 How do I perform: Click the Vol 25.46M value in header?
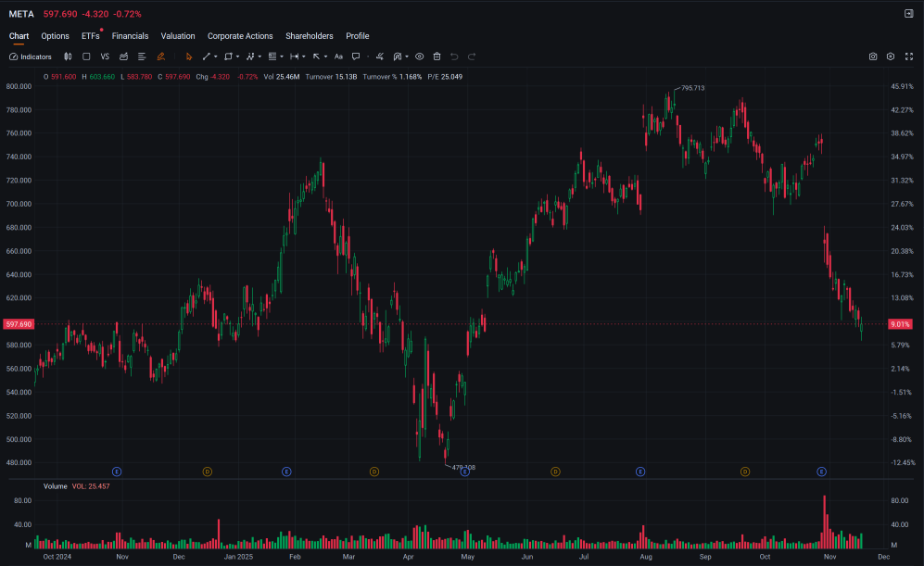click(x=282, y=77)
